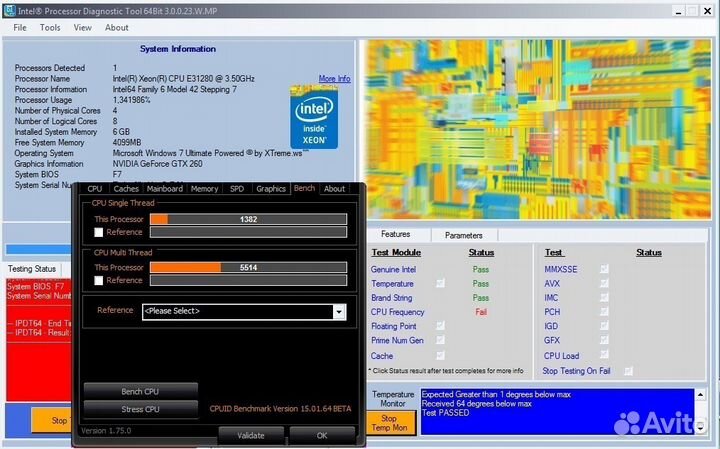720x449 pixels.
Task: Toggle the CPU Load test checkbox
Action: pyautogui.click(x=604, y=355)
